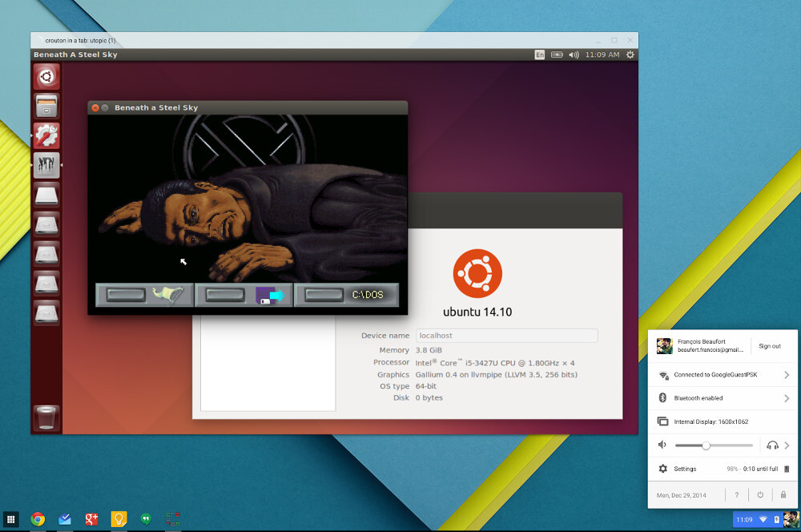
Task: Sign out of François Beaufort's account
Action: click(x=770, y=345)
